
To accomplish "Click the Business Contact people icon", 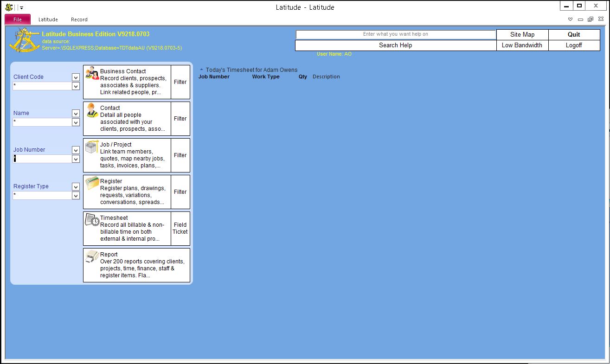I will [92, 73].
